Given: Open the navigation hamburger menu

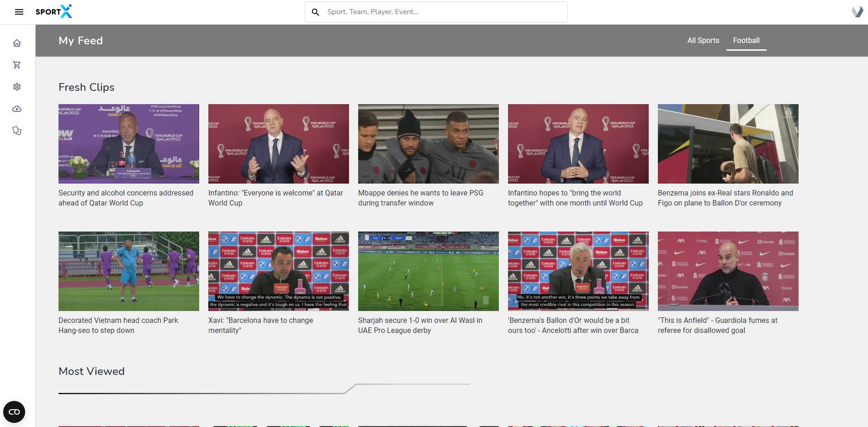Looking at the screenshot, I should (x=19, y=12).
